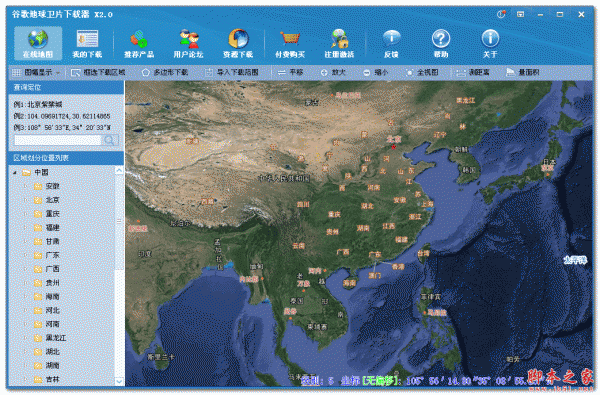Click the region list scrollbar thumb

point(119,221)
